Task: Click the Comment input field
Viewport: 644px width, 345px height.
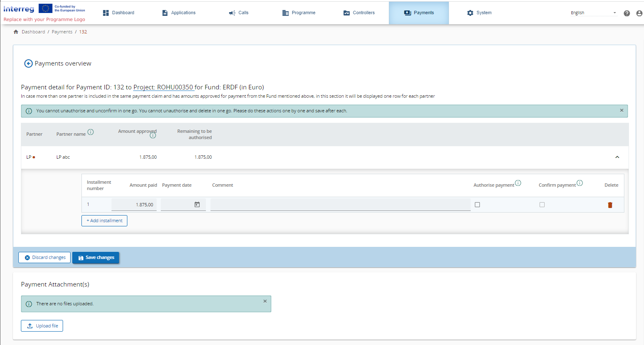Action: point(340,205)
